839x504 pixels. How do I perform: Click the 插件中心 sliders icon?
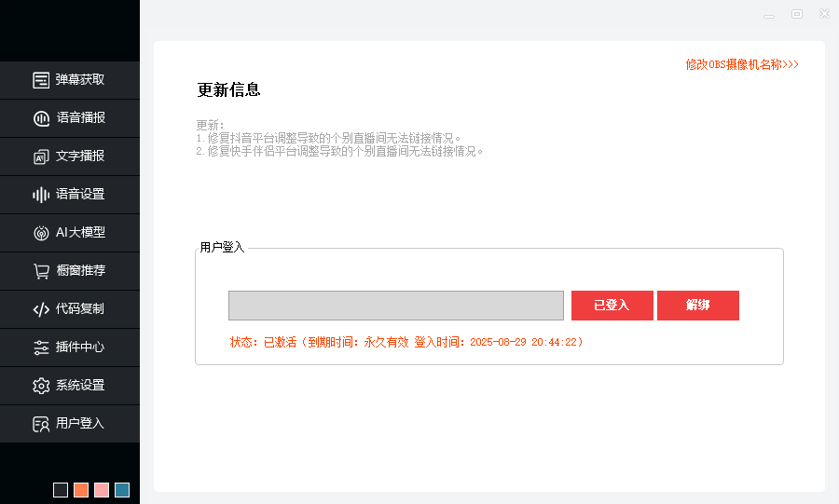41,347
